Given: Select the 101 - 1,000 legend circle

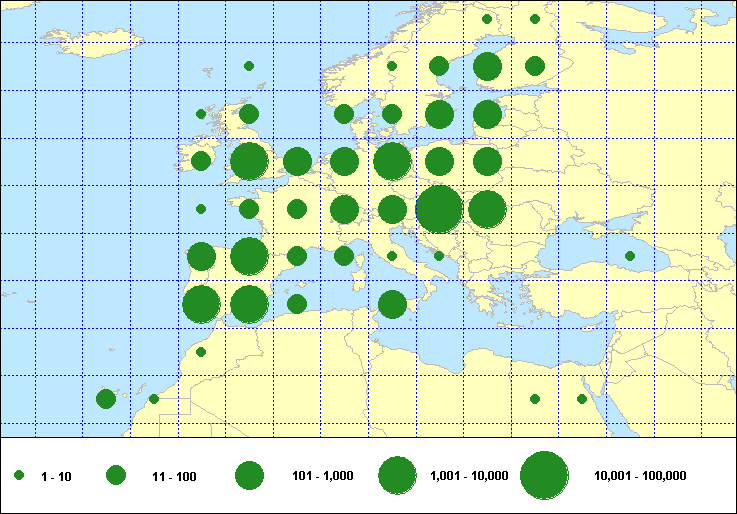Looking at the screenshot, I should point(249,476).
